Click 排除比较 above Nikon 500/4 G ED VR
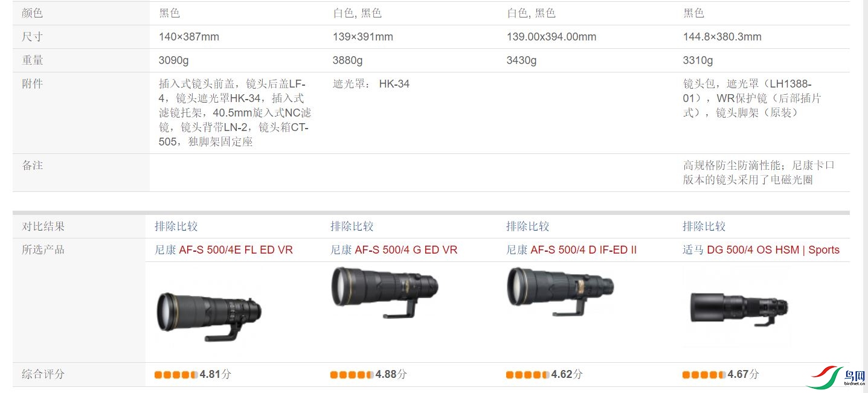Screen dimensions: 868x393 (352, 226)
